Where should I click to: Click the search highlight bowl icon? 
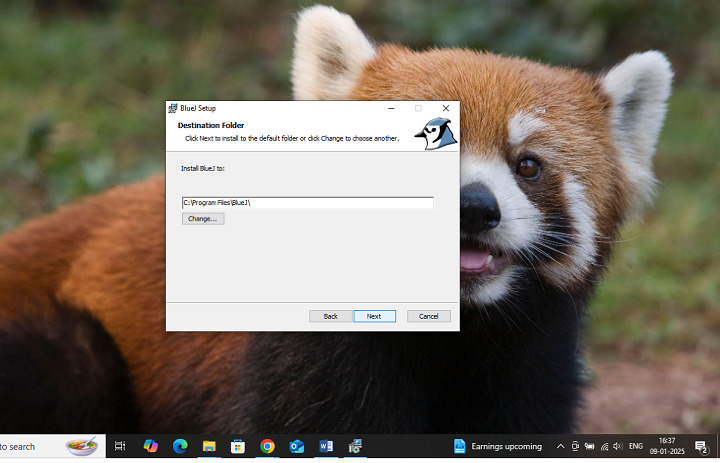pyautogui.click(x=82, y=446)
